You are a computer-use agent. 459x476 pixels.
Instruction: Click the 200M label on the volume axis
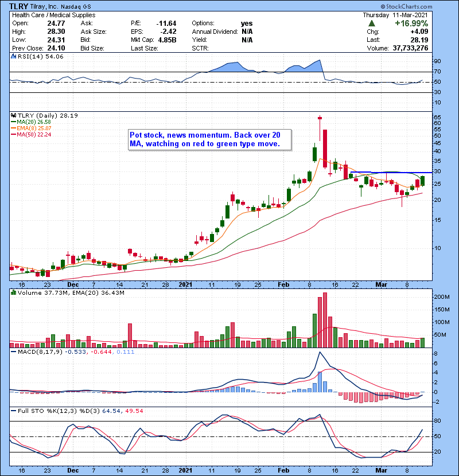(x=441, y=297)
